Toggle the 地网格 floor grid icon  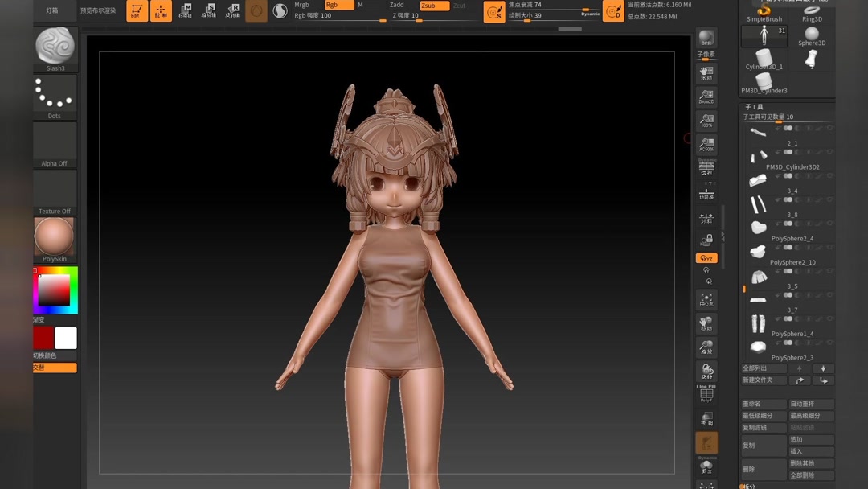tap(706, 194)
